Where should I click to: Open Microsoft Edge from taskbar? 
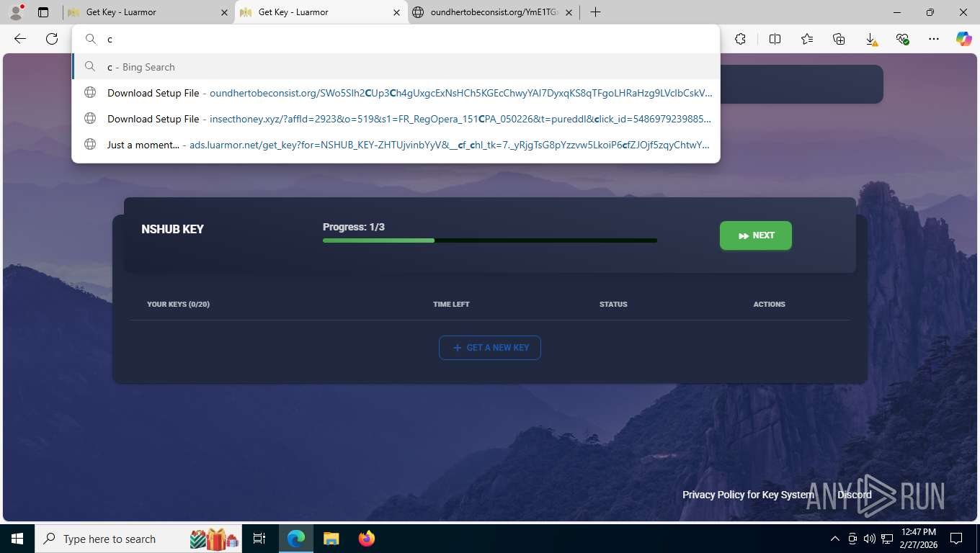[296, 539]
